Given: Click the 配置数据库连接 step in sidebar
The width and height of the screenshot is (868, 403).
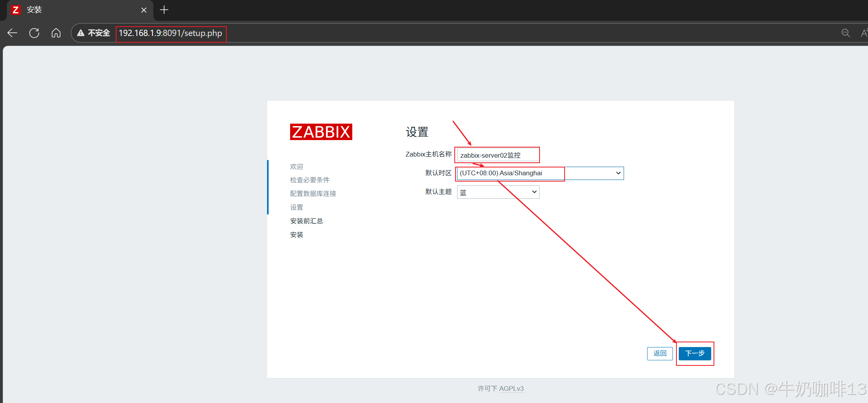Looking at the screenshot, I should (x=313, y=194).
